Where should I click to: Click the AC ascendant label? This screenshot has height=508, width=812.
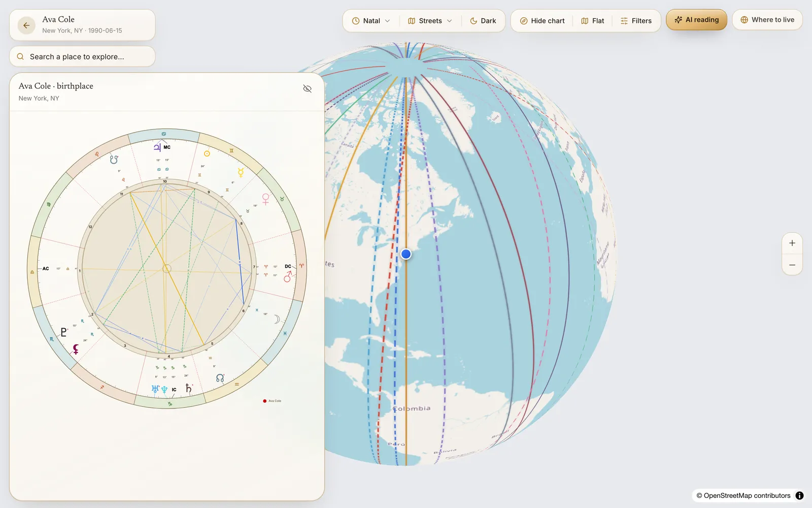46,269
